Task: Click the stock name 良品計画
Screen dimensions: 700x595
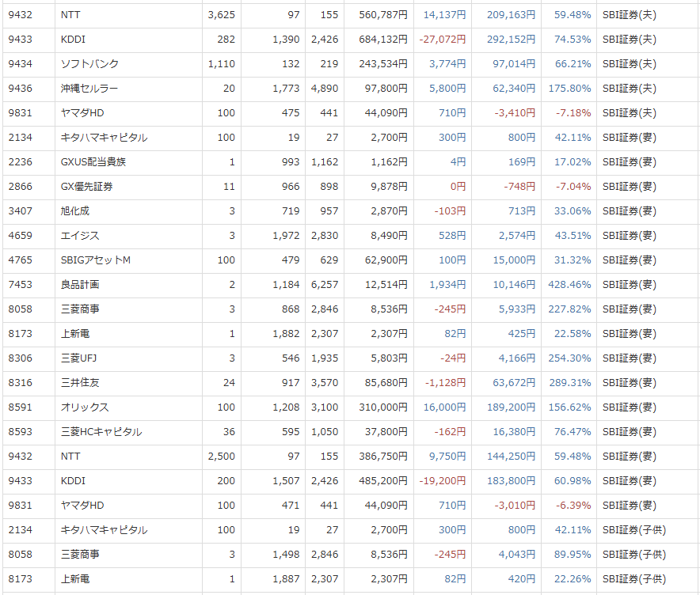Action: pos(80,285)
